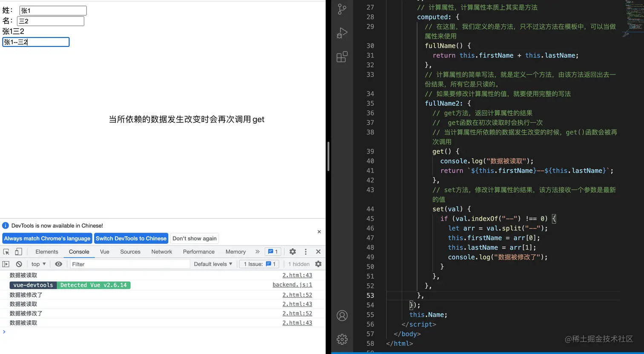Image resolution: width=644 pixels, height=354 pixels.
Task: Open the Source Control view in VS Code
Action: pyautogui.click(x=342, y=9)
